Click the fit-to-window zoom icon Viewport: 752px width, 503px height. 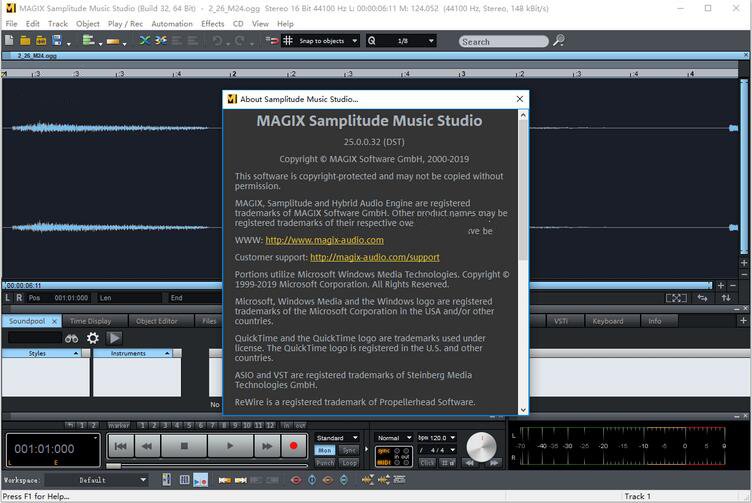point(676,298)
